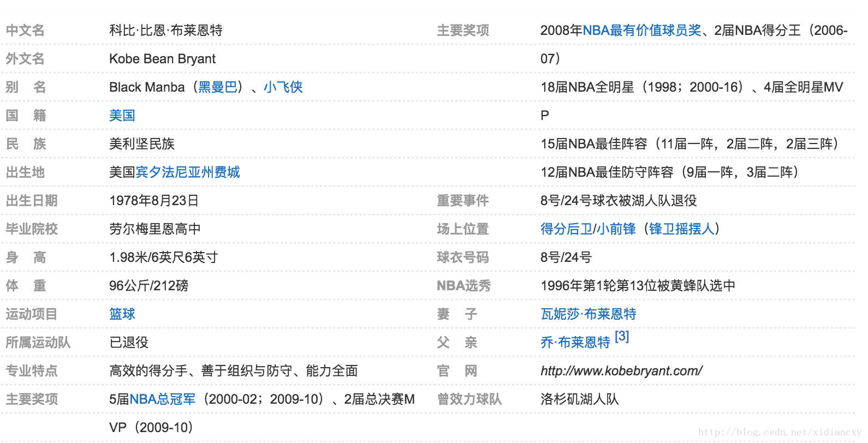
Task: Click the text 高效的得分手、善于组织与防守、能力全面
Action: (x=234, y=371)
